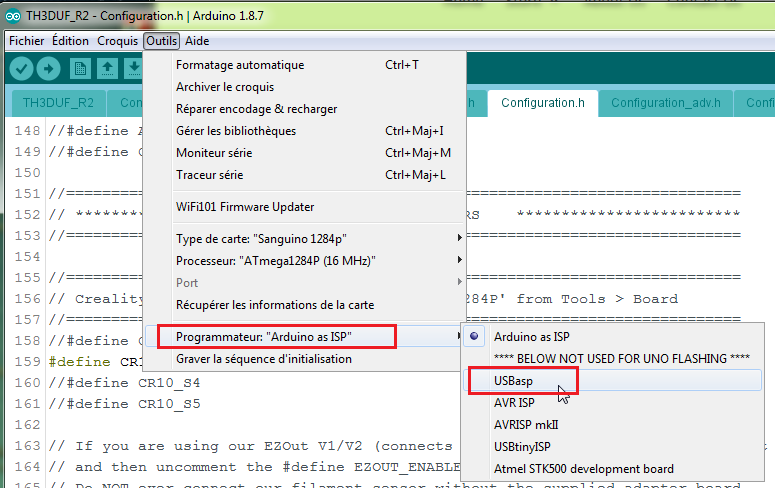775x488 pixels.
Task: Open the Croquis menu
Action: point(117,41)
